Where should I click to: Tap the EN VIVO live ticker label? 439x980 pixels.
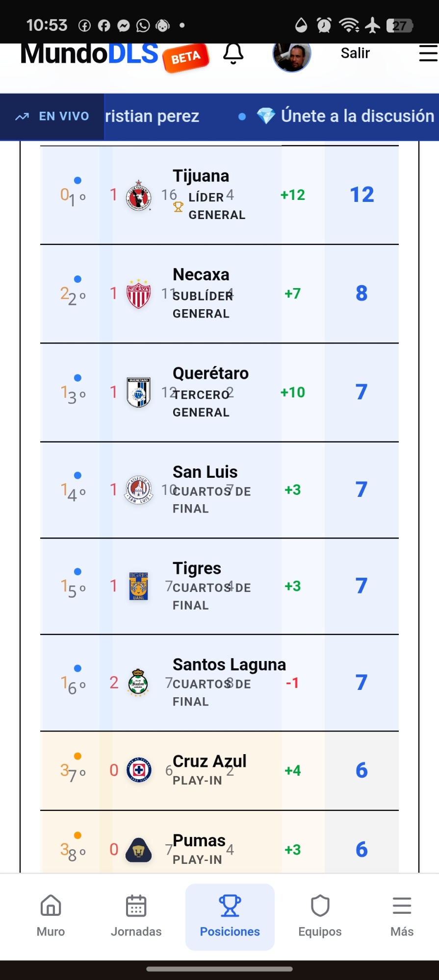pos(52,116)
